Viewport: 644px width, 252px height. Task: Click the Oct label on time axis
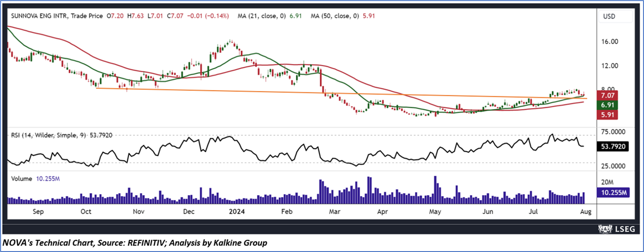click(x=86, y=211)
